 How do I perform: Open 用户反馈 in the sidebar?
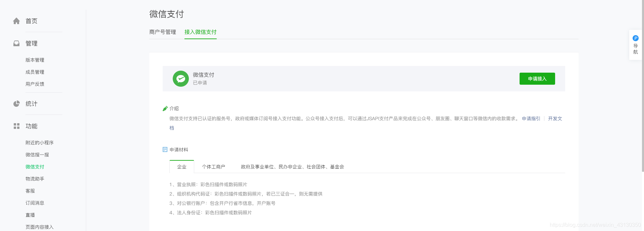click(x=35, y=84)
